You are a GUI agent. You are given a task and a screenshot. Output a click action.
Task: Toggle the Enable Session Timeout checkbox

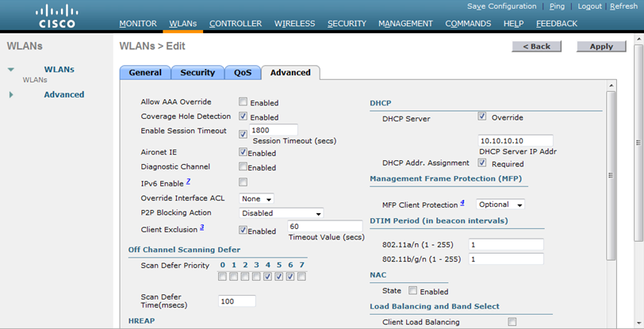(243, 134)
